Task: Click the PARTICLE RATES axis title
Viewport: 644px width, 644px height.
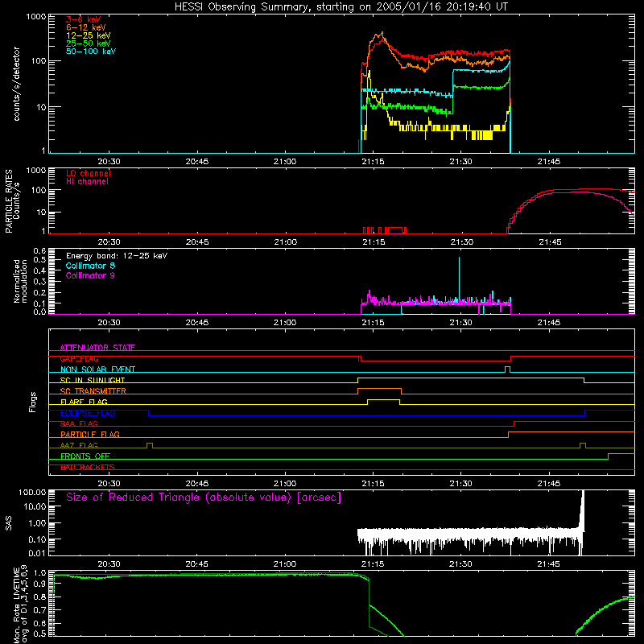Action: (9, 201)
